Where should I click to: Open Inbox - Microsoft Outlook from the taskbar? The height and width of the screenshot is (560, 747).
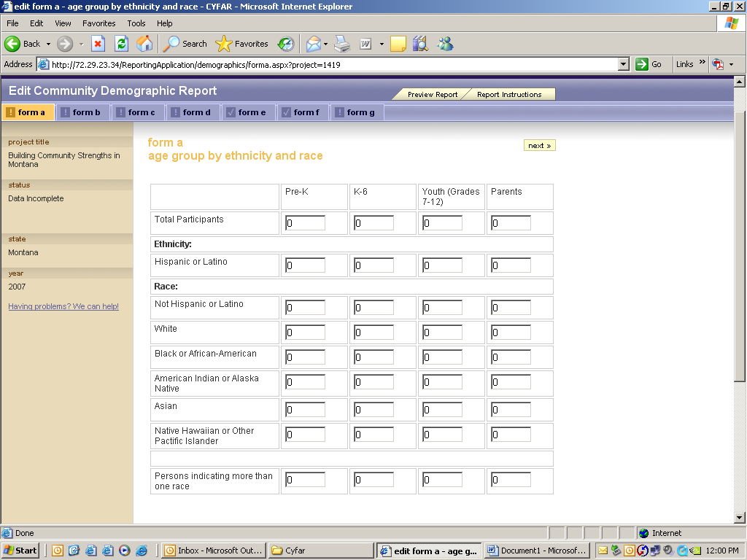pyautogui.click(x=213, y=551)
